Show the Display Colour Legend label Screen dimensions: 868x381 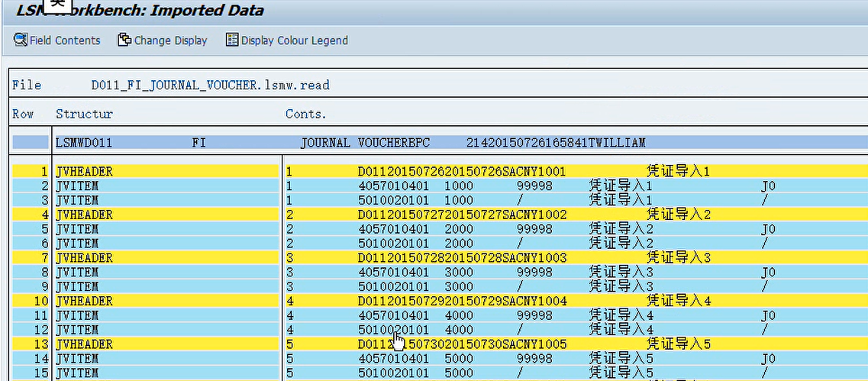tap(295, 40)
